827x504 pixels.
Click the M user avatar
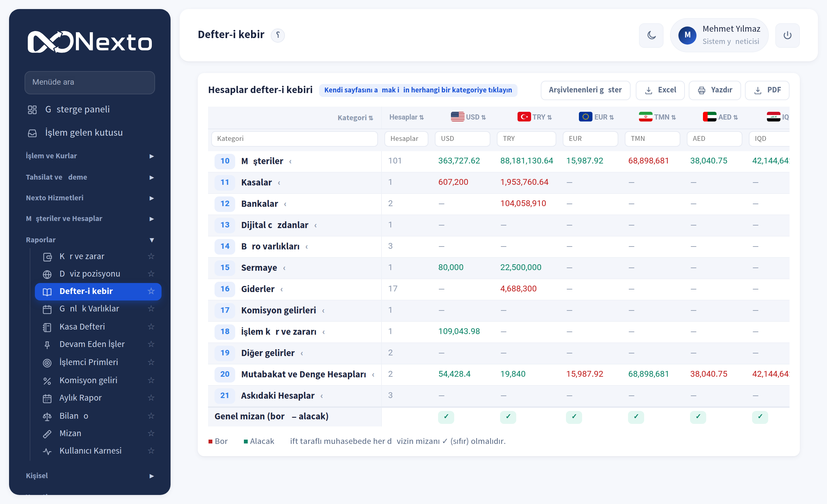click(687, 35)
